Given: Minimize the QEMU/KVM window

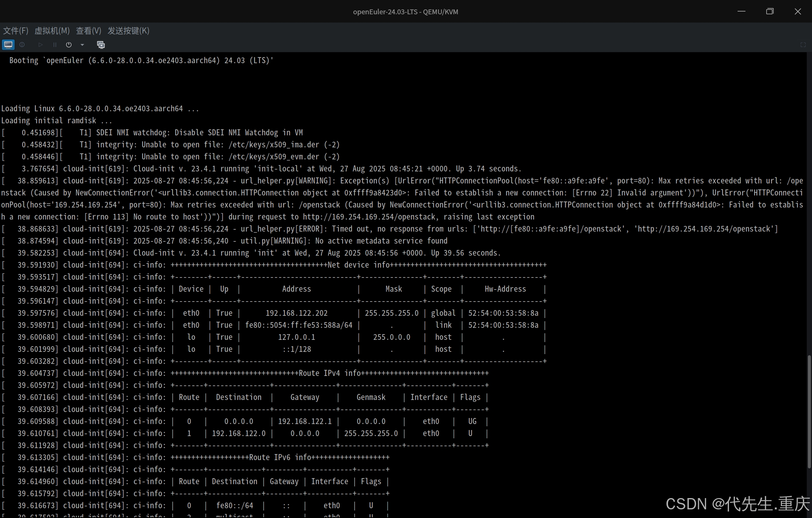Looking at the screenshot, I should click(741, 11).
